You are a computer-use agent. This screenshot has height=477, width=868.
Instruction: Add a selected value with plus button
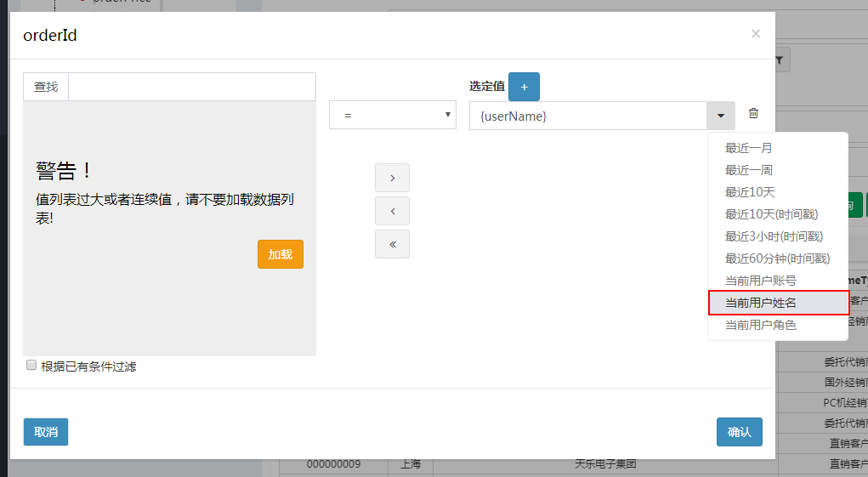coord(524,87)
